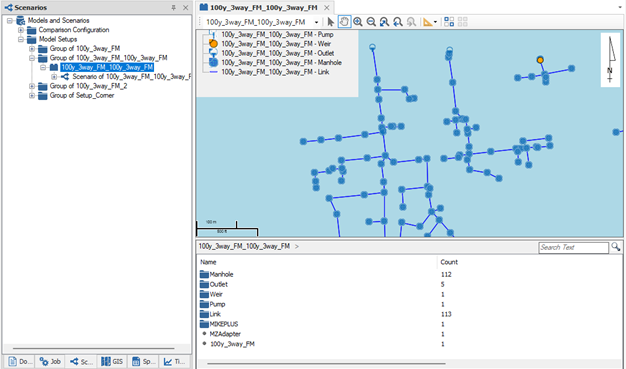Collapse the selected 100y_3way_FM_100y_3way_FM setup node

(x=43, y=67)
